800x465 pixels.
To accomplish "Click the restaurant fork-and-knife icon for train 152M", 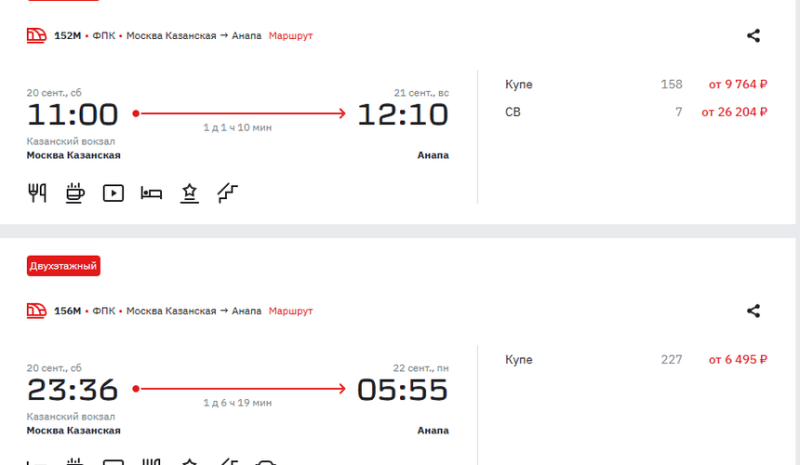I will click(x=37, y=193).
